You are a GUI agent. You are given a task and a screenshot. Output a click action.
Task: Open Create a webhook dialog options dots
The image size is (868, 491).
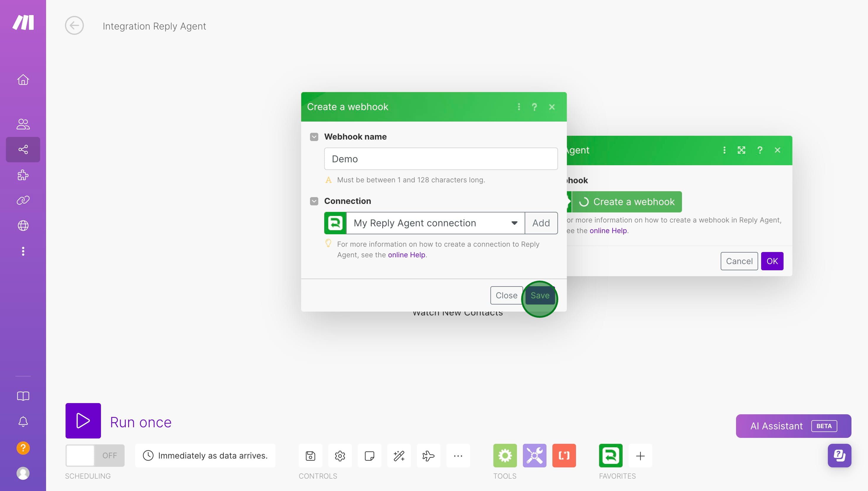(519, 107)
